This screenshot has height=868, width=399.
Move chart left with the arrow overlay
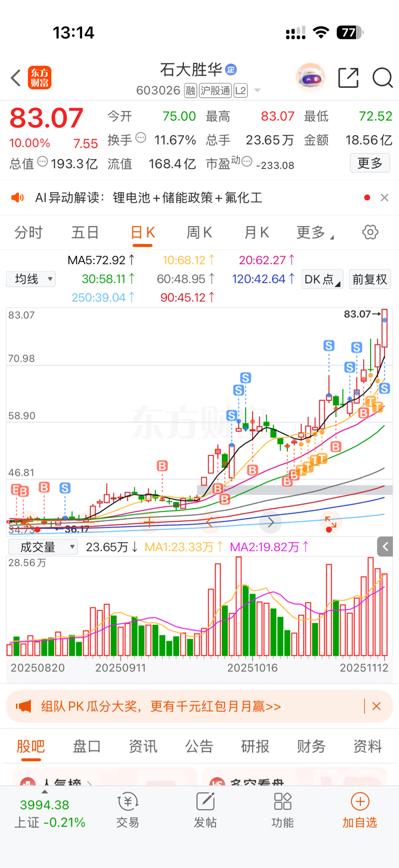(x=209, y=522)
